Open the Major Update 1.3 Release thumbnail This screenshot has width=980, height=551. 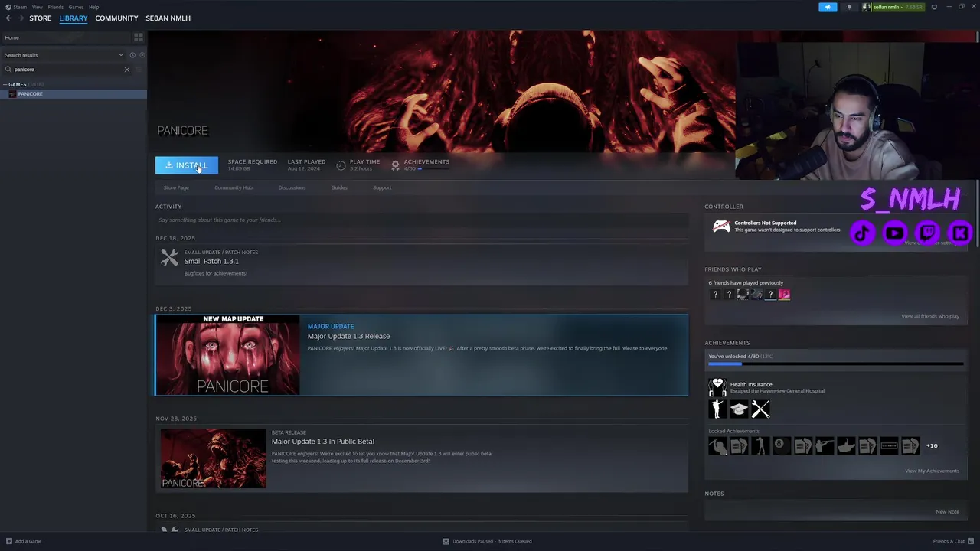tap(227, 355)
